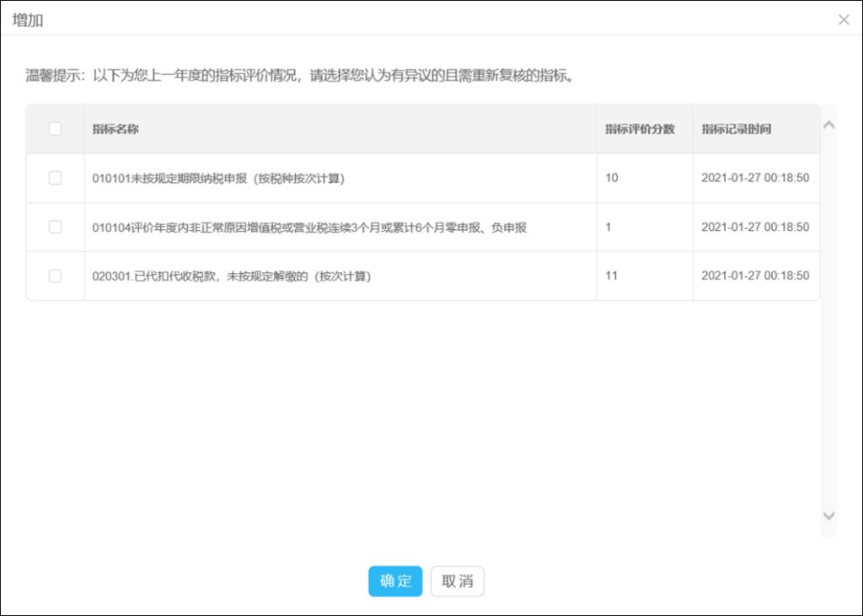Check the box for 010101未按规定期限纳税申报
863x616 pixels.
pyautogui.click(x=55, y=178)
